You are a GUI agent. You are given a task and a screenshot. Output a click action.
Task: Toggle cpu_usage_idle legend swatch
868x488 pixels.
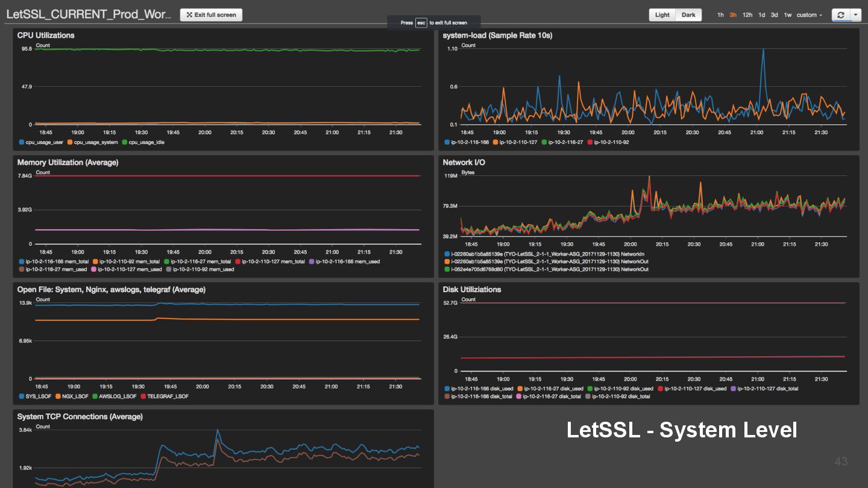point(124,143)
